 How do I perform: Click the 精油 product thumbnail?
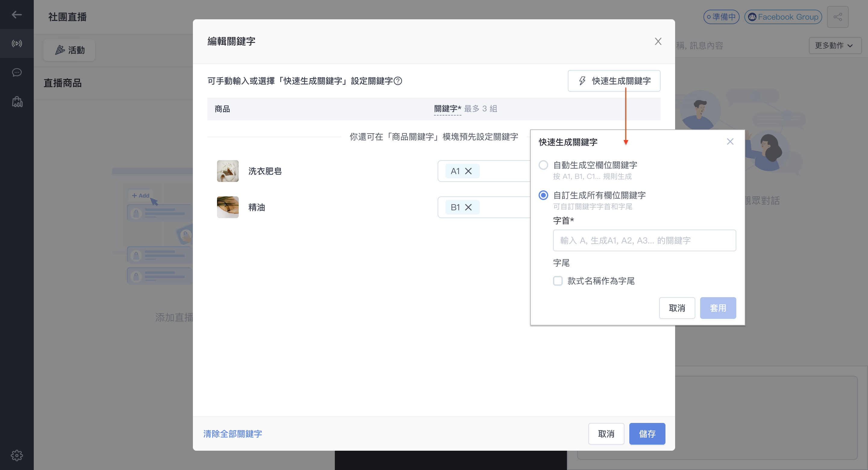point(228,207)
